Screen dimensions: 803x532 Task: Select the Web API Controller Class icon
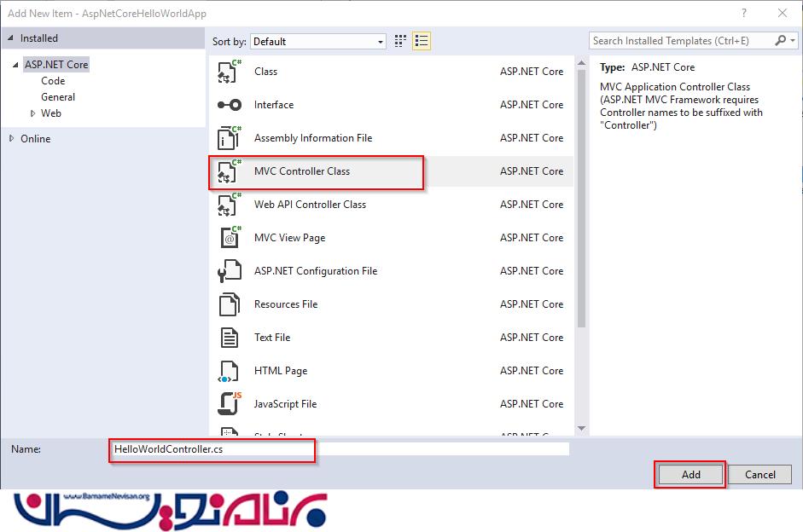[229, 205]
